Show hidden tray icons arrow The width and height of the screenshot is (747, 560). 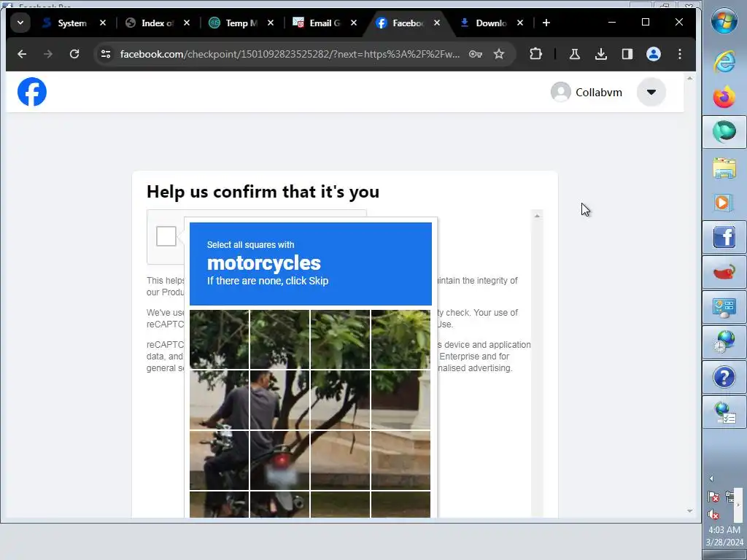(x=711, y=478)
